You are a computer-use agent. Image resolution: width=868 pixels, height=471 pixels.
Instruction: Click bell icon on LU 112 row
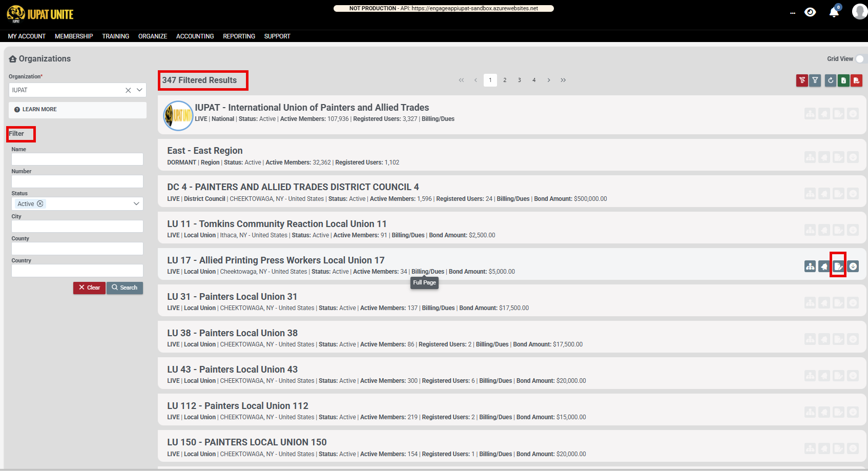tap(824, 412)
